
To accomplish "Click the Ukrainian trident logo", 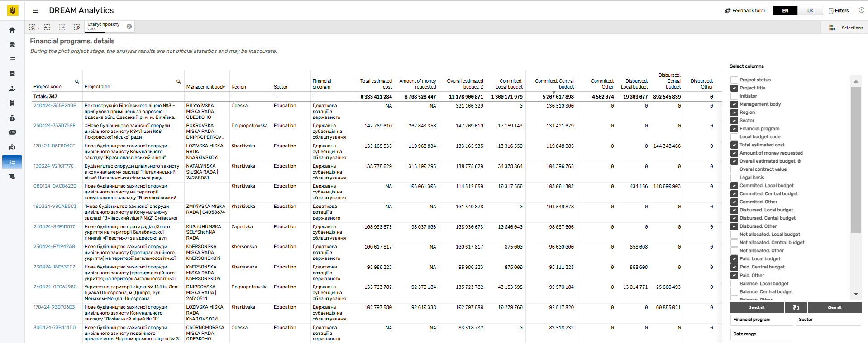I will tap(13, 10).
